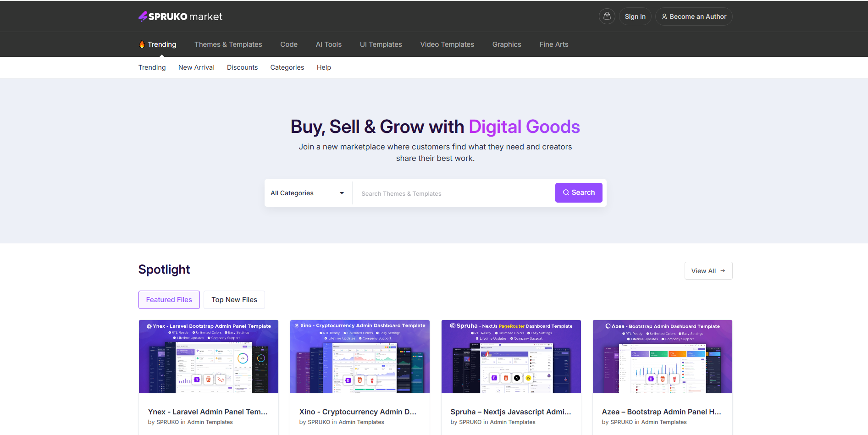This screenshot has height=435, width=868.
Task: Click the Laravel icon on the Ynex card
Action: (221, 380)
